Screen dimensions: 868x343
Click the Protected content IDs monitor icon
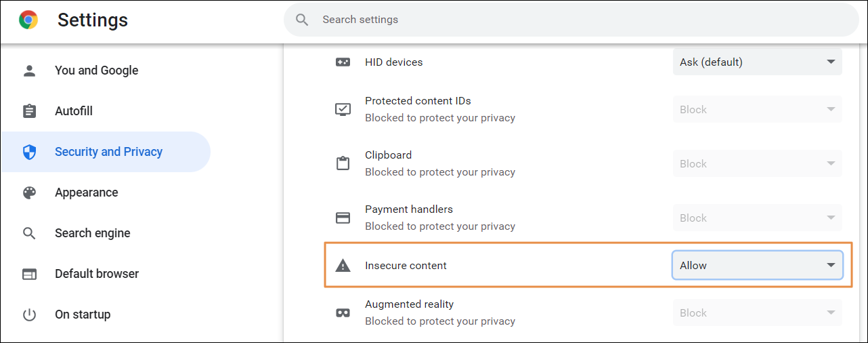[x=343, y=109]
